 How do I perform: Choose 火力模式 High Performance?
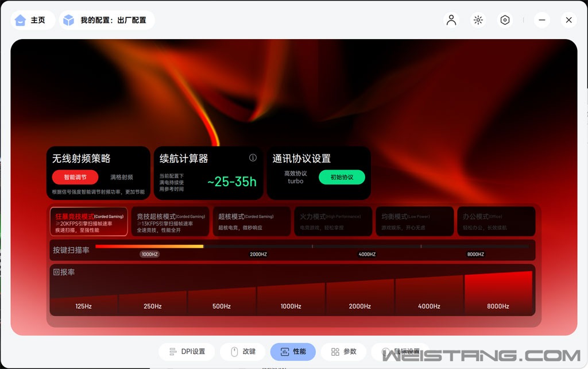(333, 221)
